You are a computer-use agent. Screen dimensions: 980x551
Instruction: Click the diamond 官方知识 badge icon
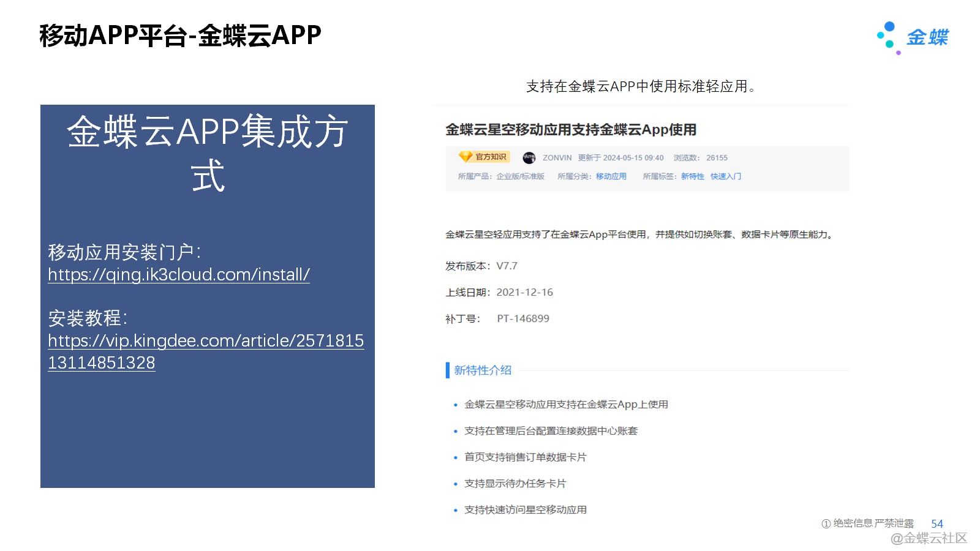click(466, 157)
